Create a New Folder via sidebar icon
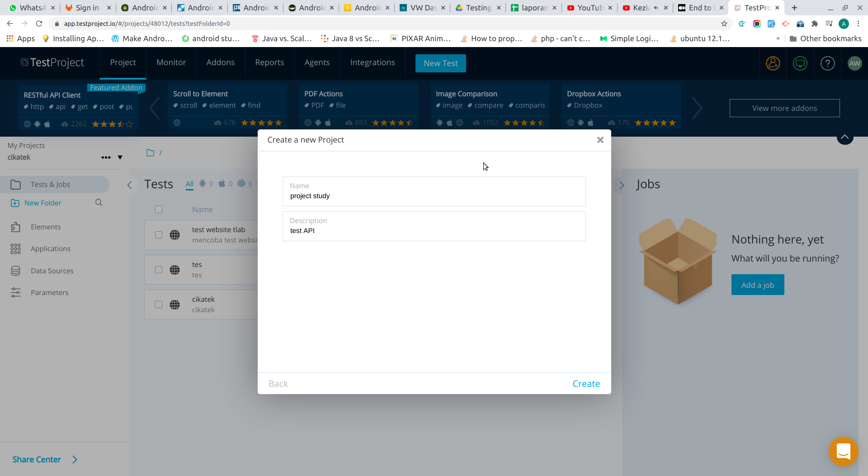Image resolution: width=868 pixels, height=476 pixels. coord(16,203)
